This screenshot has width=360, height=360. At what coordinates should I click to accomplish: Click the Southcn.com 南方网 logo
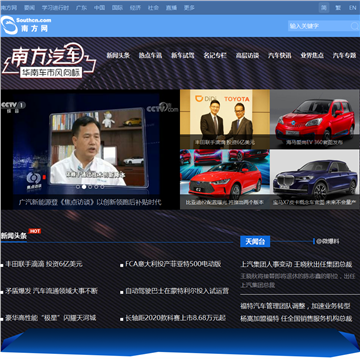(x=26, y=25)
